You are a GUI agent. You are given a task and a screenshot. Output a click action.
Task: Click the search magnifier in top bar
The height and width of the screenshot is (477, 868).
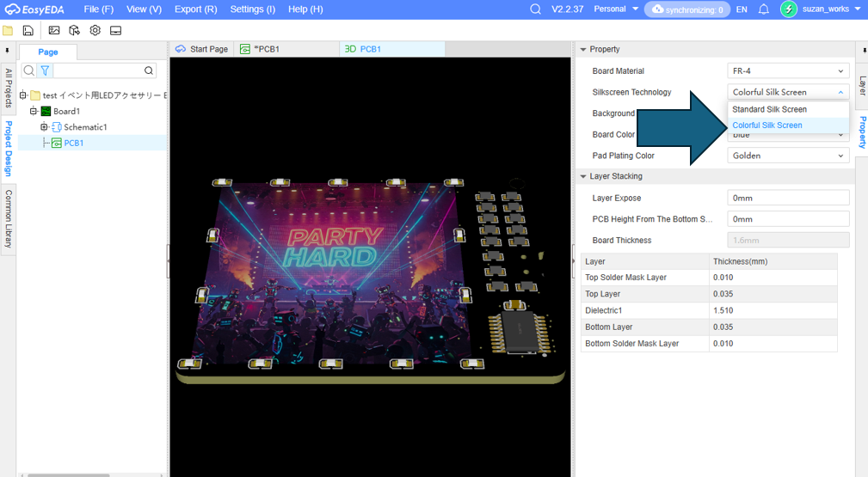click(535, 9)
